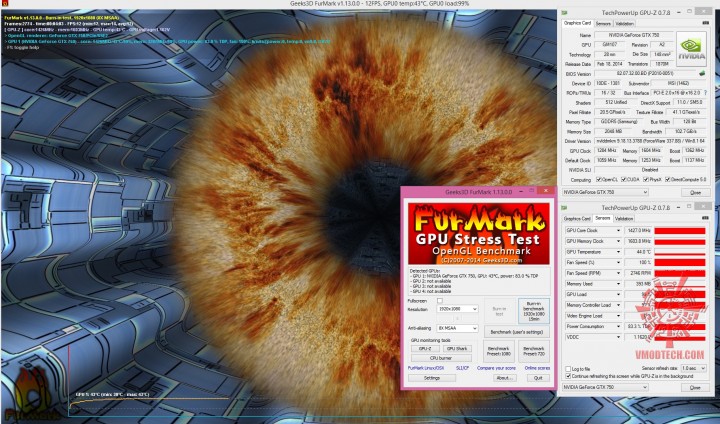Viewport: 720px width, 424px height.
Task: Click Close button in the Graphics Card GPU-Z window
Action: coord(695,192)
